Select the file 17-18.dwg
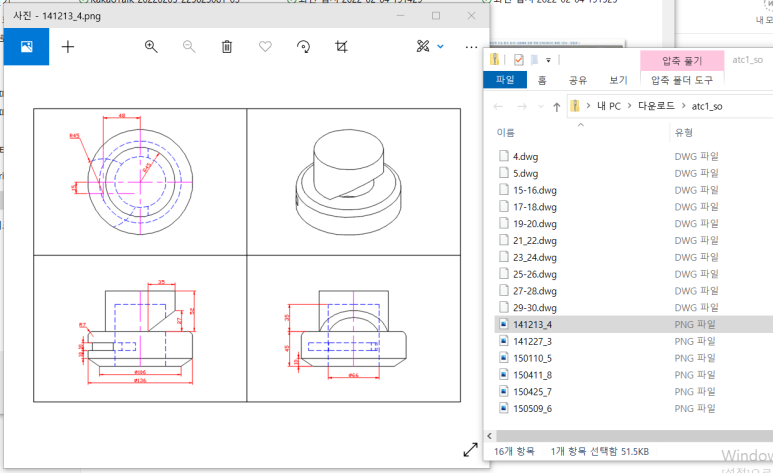 535,207
